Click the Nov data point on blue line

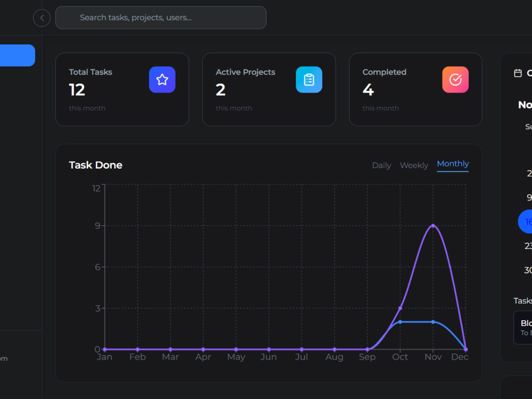tap(433, 322)
